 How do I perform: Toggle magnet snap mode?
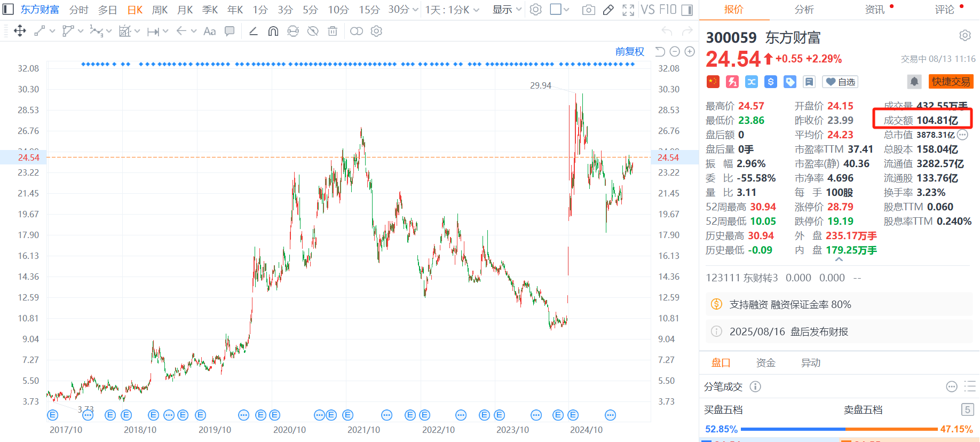(x=273, y=31)
